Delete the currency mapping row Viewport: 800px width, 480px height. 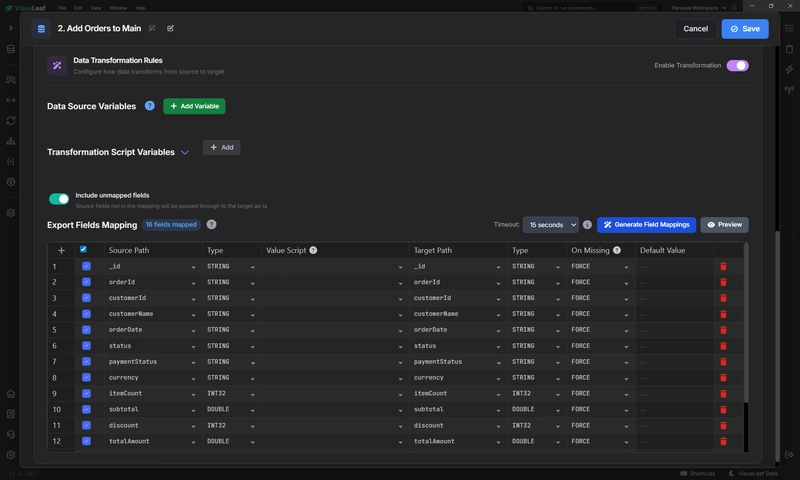tap(723, 377)
